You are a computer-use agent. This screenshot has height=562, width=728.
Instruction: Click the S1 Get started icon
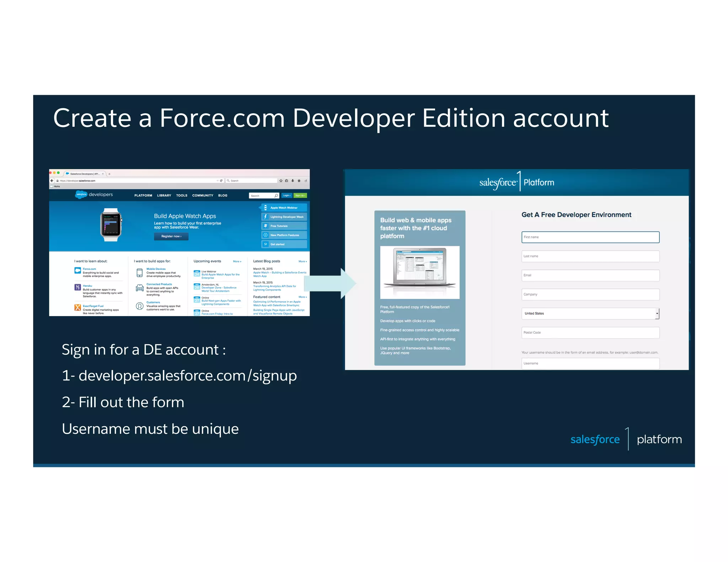click(x=266, y=244)
